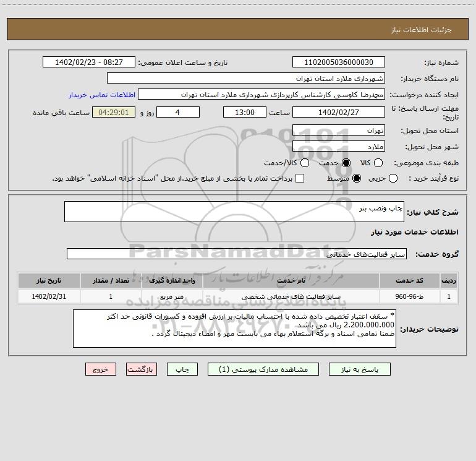Viewport: 476px width, 461px height.
Task: Choose the جزیی purchase type radio
Action: pyautogui.click(x=393, y=178)
